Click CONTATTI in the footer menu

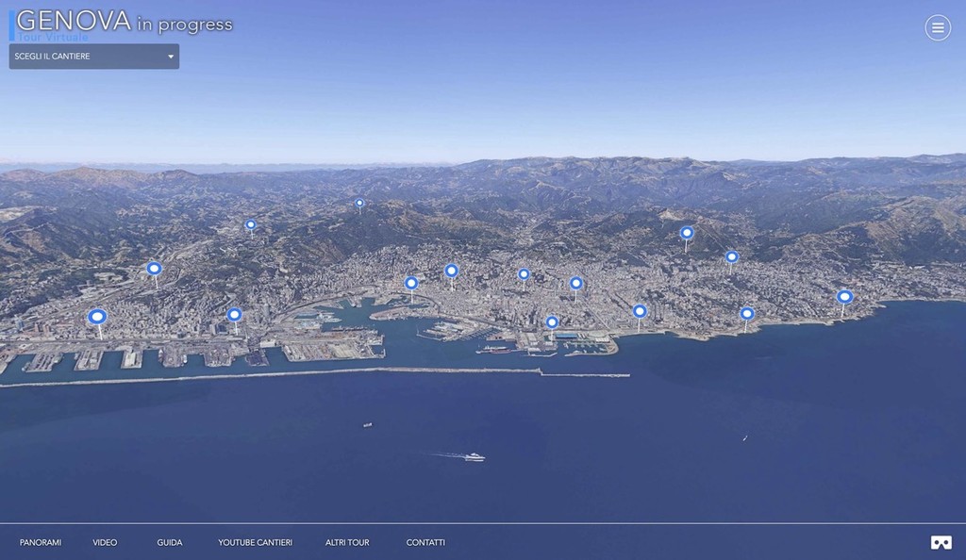pyautogui.click(x=425, y=542)
